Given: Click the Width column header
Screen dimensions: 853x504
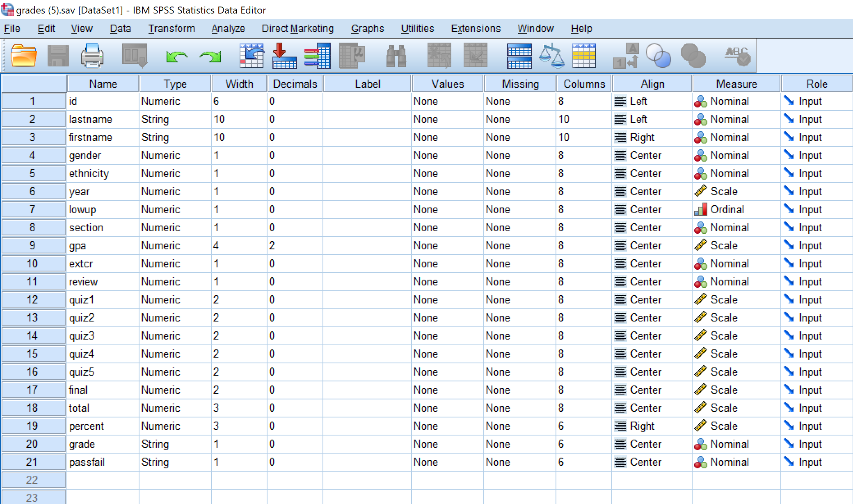Looking at the screenshot, I should [x=239, y=84].
